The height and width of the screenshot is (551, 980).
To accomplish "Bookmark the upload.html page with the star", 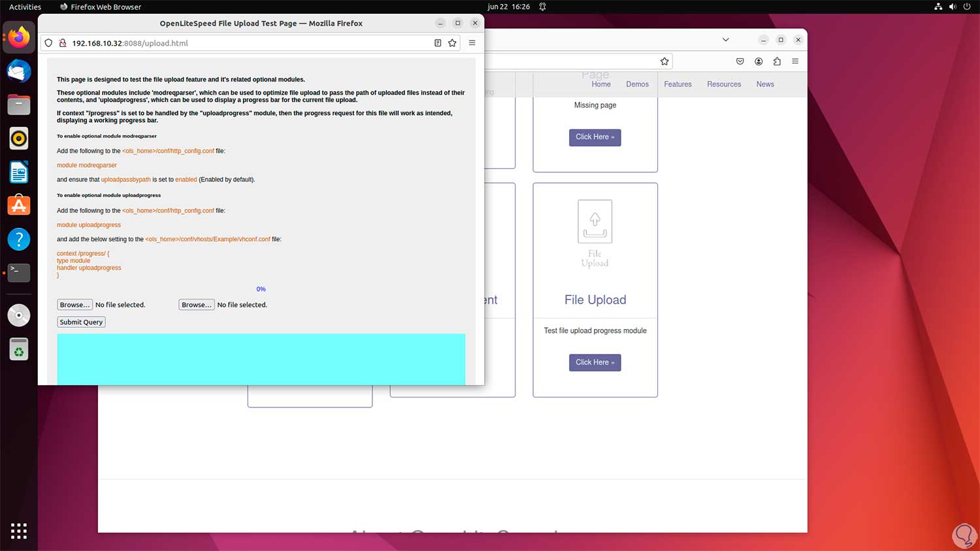I will 452,43.
